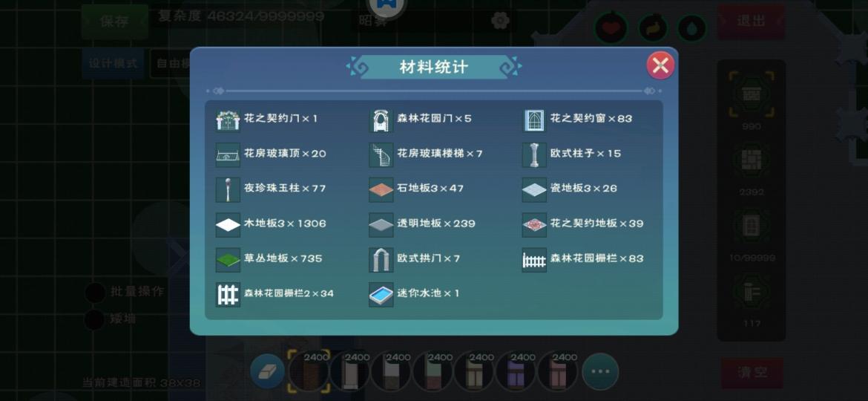Select the 夜珍珠玉柱 icon

coord(228,190)
